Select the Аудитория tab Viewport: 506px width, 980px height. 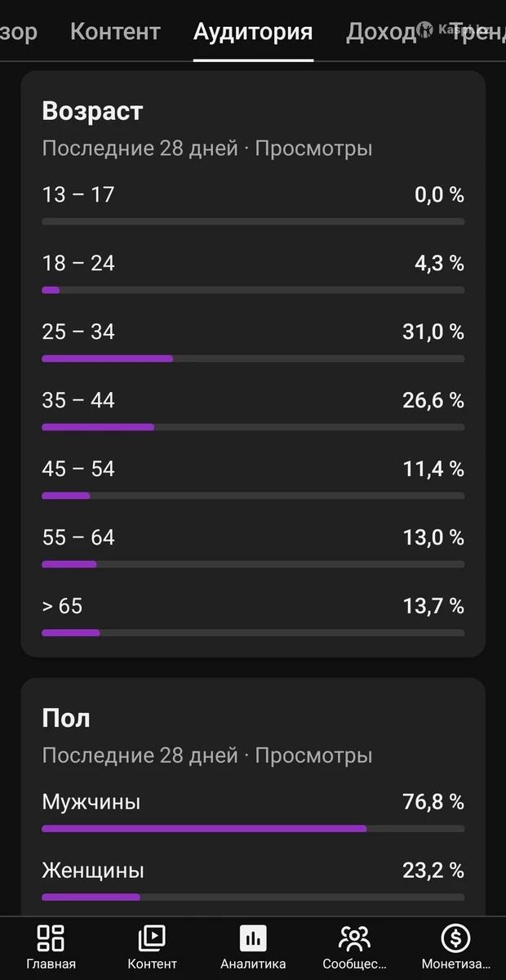[x=253, y=32]
